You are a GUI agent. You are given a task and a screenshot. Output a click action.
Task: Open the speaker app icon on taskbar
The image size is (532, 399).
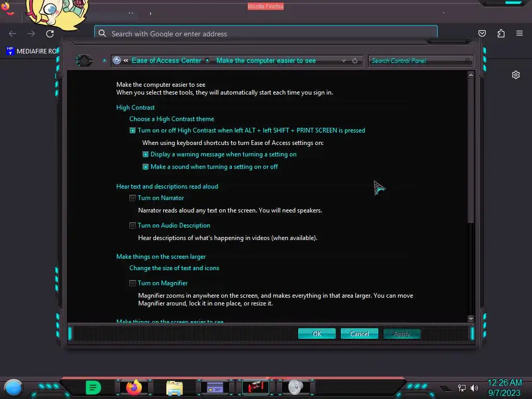point(296,388)
